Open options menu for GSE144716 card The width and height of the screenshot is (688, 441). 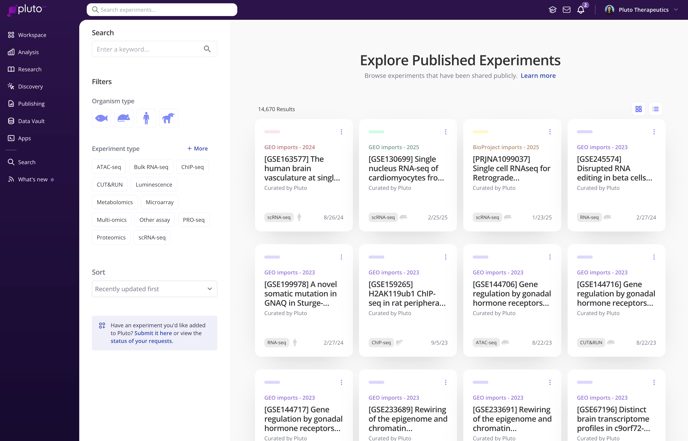[x=654, y=257]
